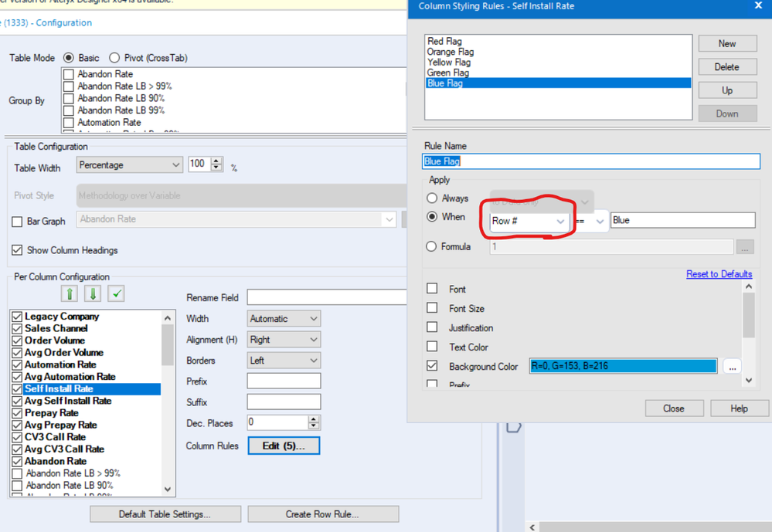
Task: Click the green move-up arrow icon
Action: tap(70, 294)
